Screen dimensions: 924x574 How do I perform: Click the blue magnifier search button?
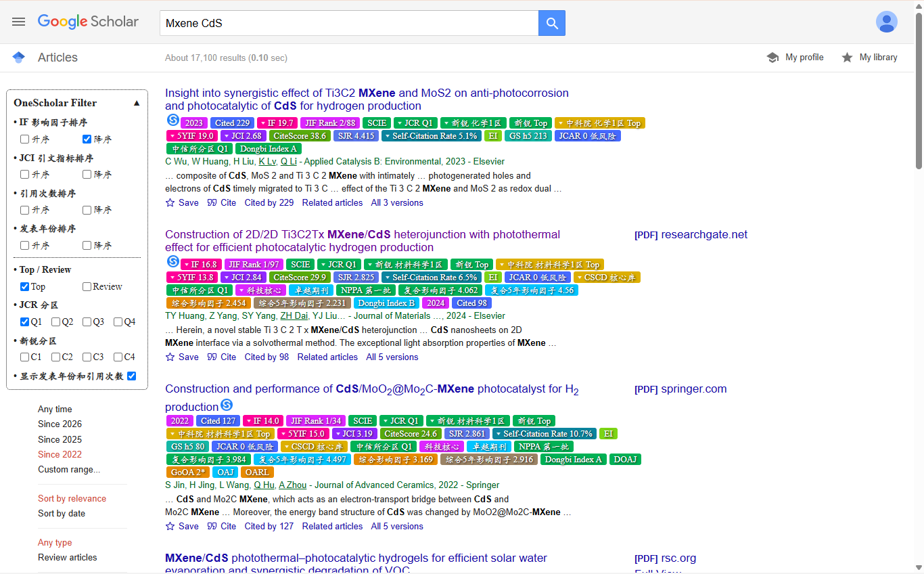pyautogui.click(x=552, y=23)
